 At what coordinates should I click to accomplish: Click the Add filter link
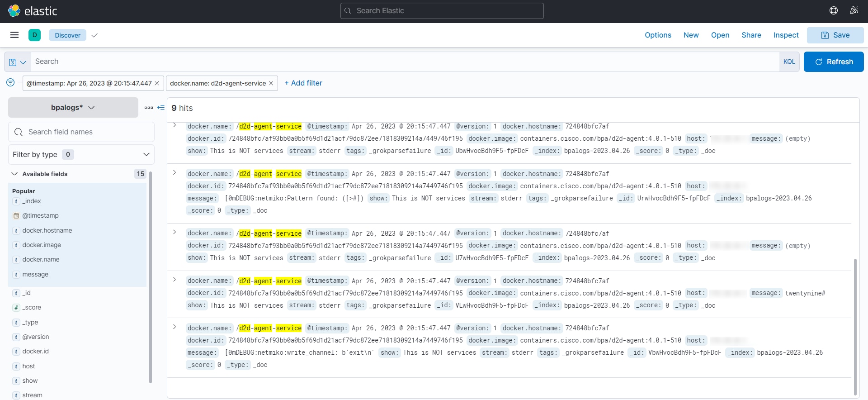[x=303, y=83]
